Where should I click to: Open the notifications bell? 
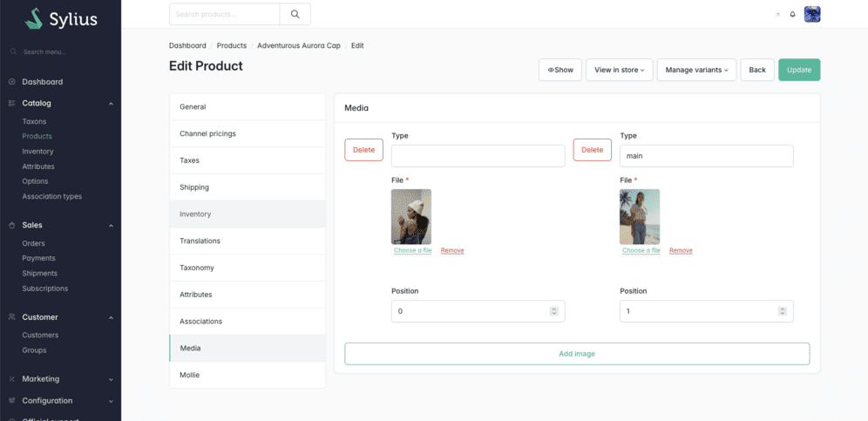(x=792, y=15)
